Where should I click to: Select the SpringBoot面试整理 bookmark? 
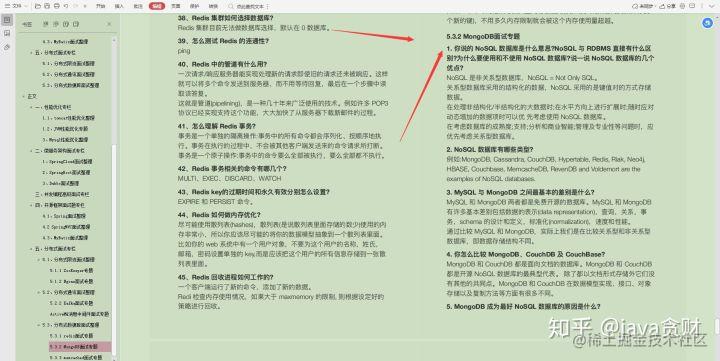(66, 173)
